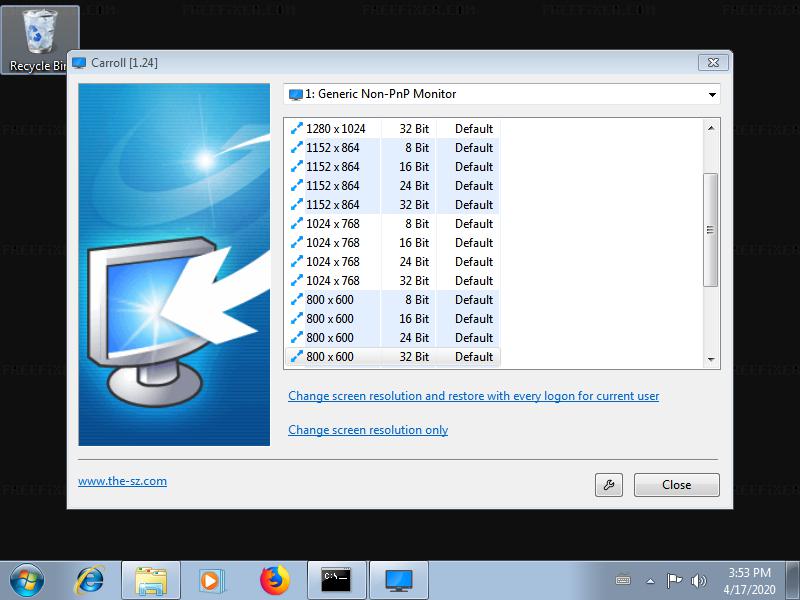
Task: Click the scroll down arrow of resolution list
Action: click(711, 360)
